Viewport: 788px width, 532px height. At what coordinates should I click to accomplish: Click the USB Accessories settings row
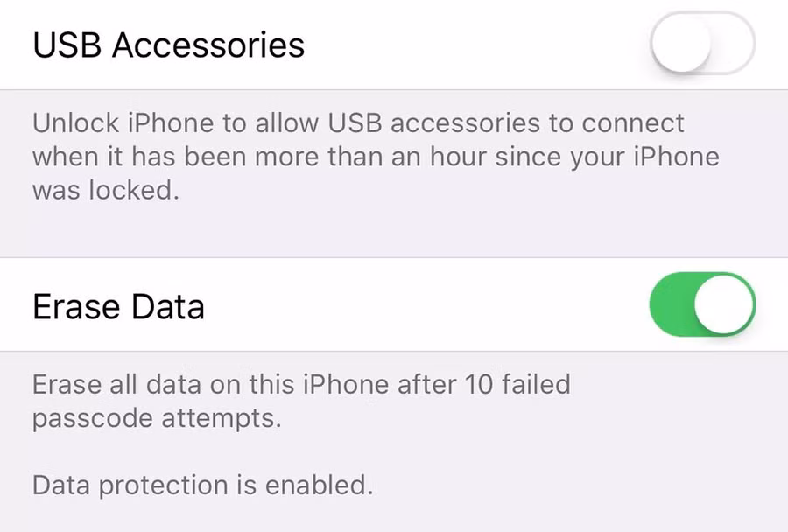(x=394, y=45)
